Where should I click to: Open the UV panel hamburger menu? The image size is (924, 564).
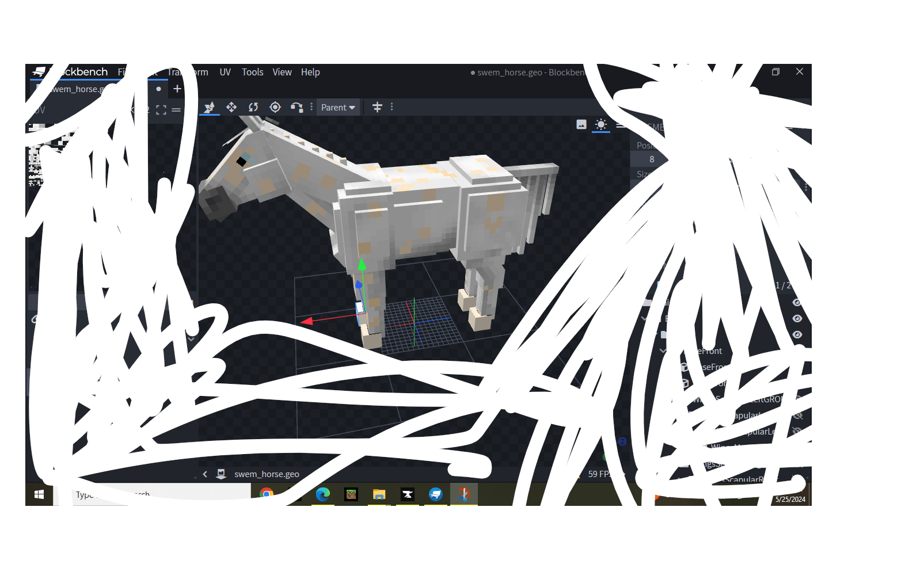176,110
